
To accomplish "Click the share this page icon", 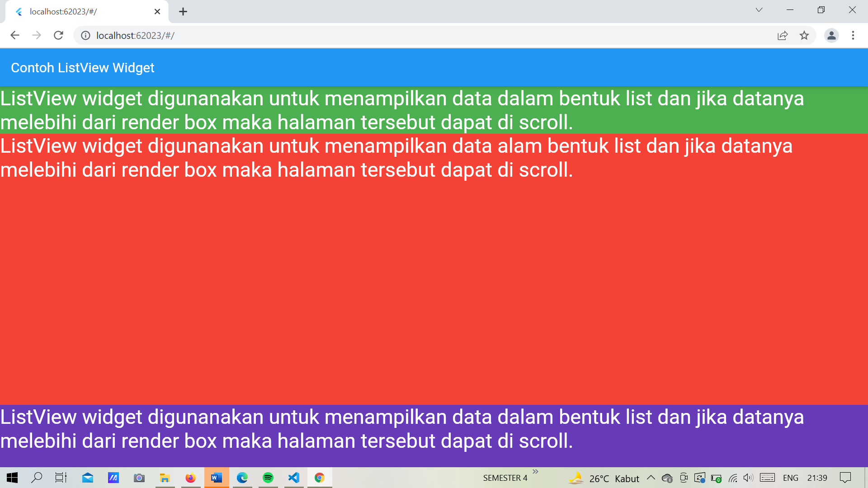I will [783, 35].
